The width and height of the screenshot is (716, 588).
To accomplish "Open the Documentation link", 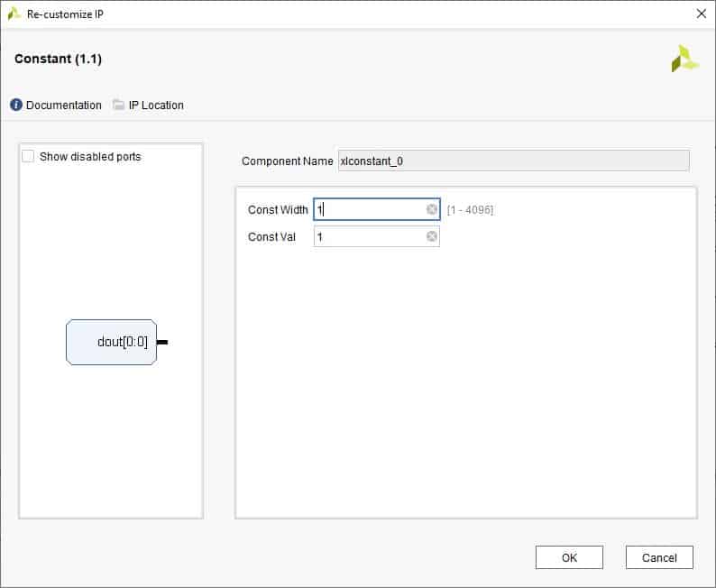I will tap(63, 106).
